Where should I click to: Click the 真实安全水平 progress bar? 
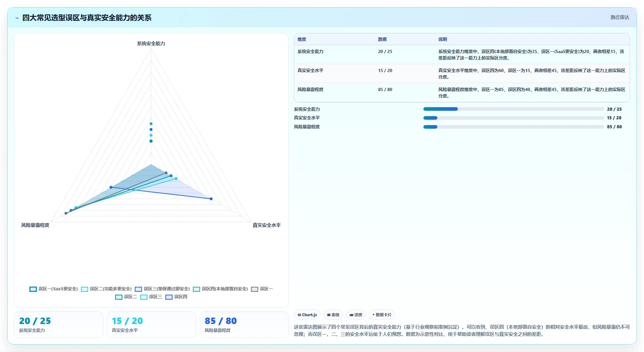513,118
